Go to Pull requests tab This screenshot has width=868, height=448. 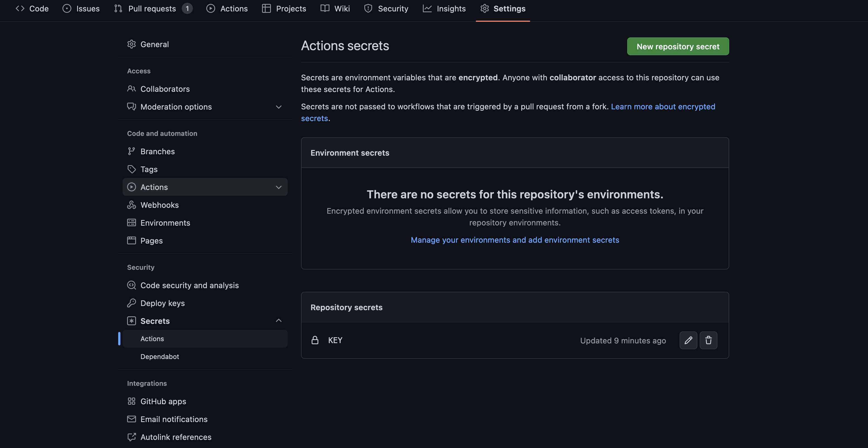(x=153, y=8)
